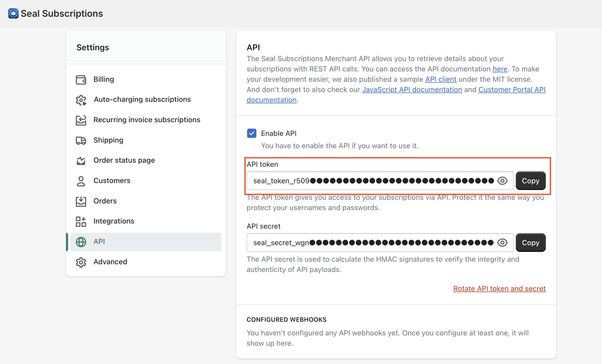Click the Orders inbox icon

pos(81,201)
